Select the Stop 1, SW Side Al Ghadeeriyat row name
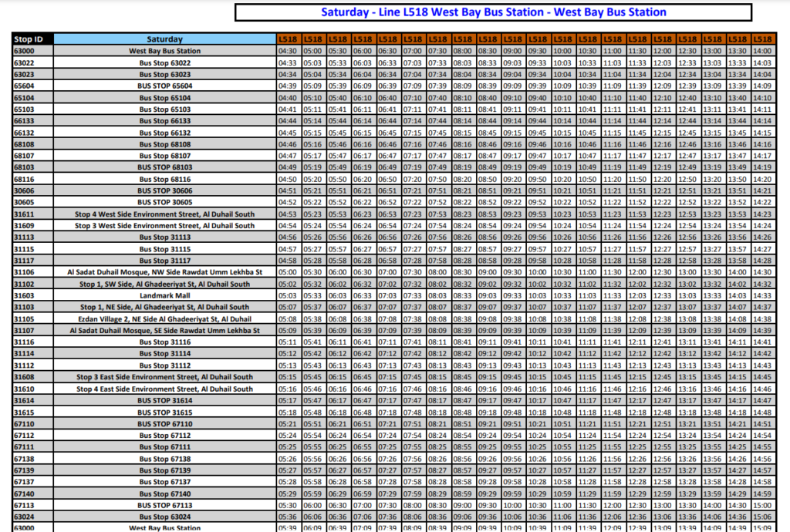790x532 pixels. [x=164, y=284]
